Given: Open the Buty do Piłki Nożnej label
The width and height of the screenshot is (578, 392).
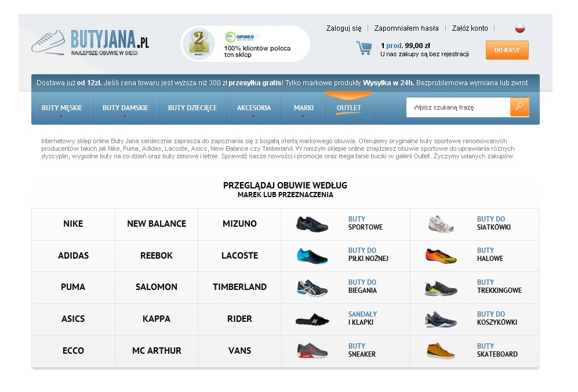Looking at the screenshot, I should click(x=368, y=255).
